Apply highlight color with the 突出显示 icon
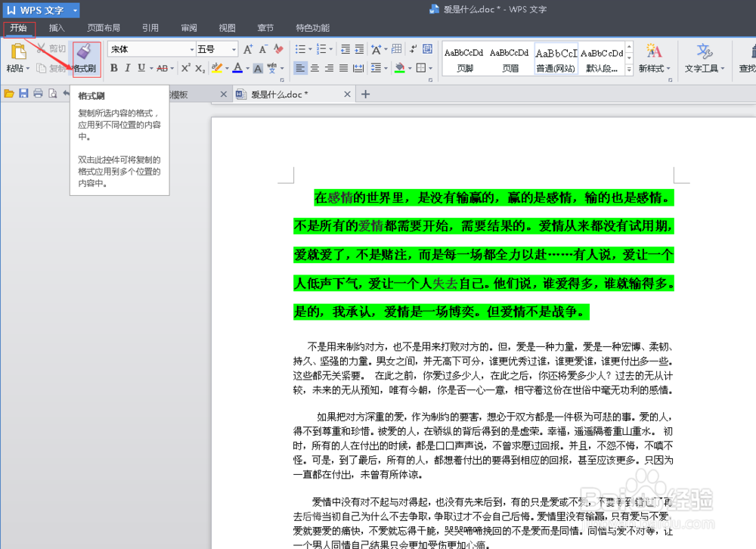Viewport: 756px width, 549px height. click(218, 68)
